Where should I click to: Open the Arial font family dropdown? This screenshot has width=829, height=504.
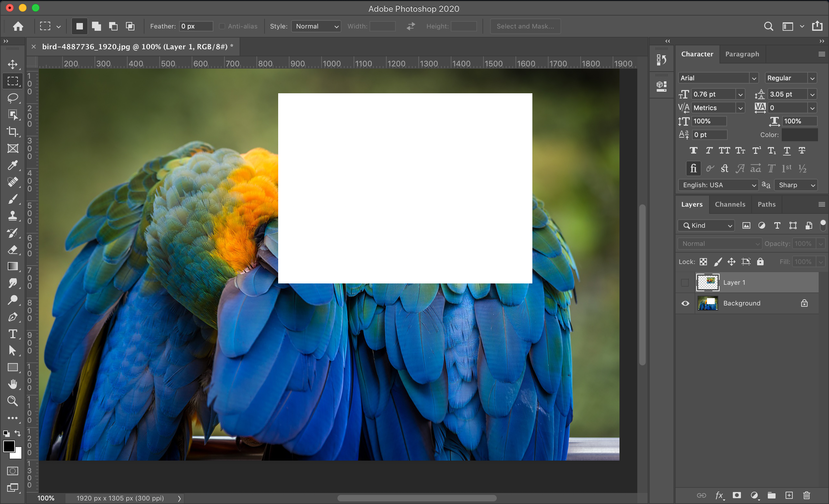pos(718,78)
